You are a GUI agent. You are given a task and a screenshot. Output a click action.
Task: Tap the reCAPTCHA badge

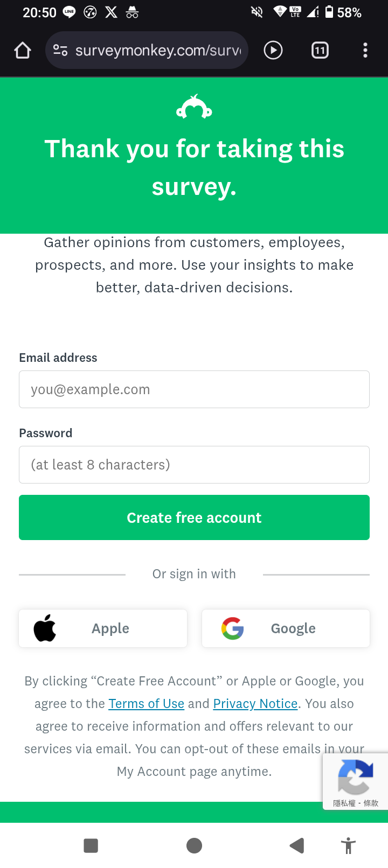356,781
